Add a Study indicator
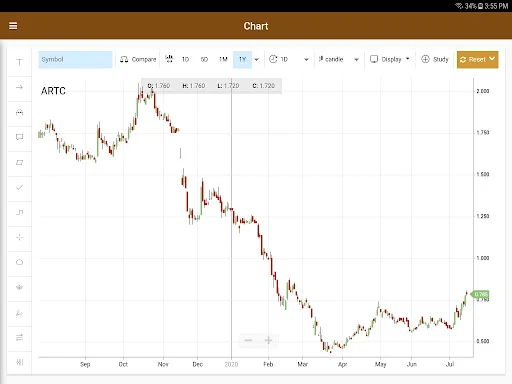The width and height of the screenshot is (512, 384). point(435,59)
